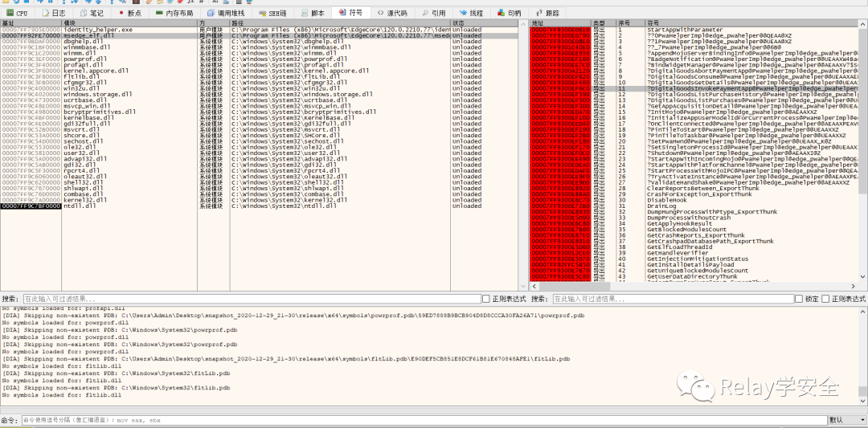Open the 跟踪 (Trace) tab
The width and height of the screenshot is (868, 428).
click(547, 13)
